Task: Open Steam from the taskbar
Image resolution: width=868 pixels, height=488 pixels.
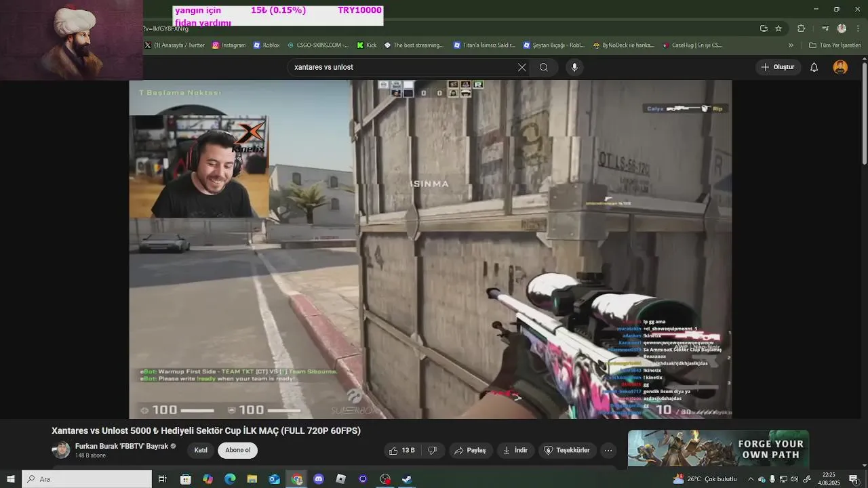Action: coord(407,479)
